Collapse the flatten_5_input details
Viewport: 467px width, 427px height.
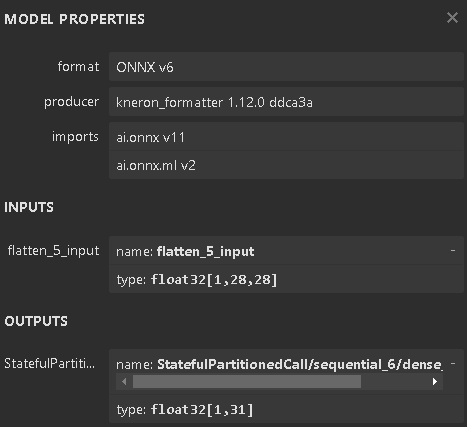453,250
